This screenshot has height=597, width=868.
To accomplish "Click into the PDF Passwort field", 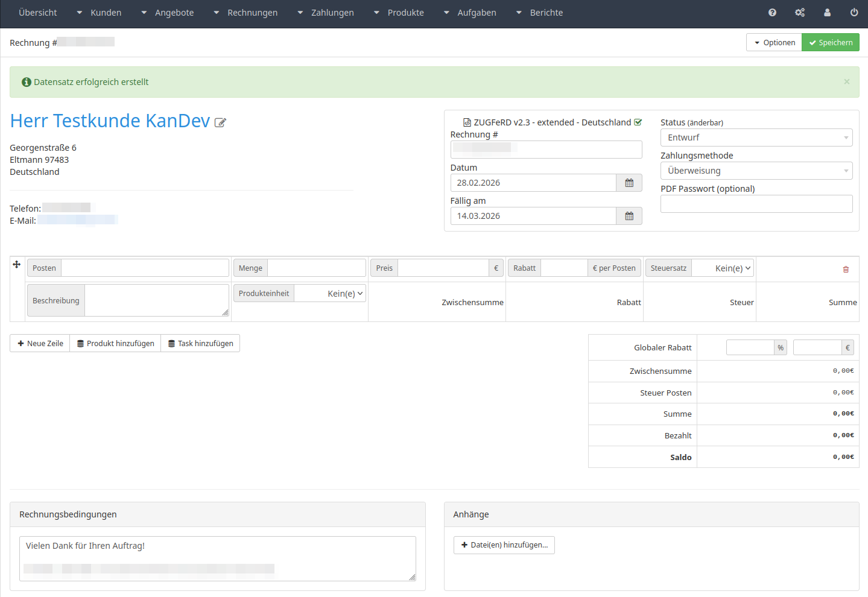I will (756, 204).
